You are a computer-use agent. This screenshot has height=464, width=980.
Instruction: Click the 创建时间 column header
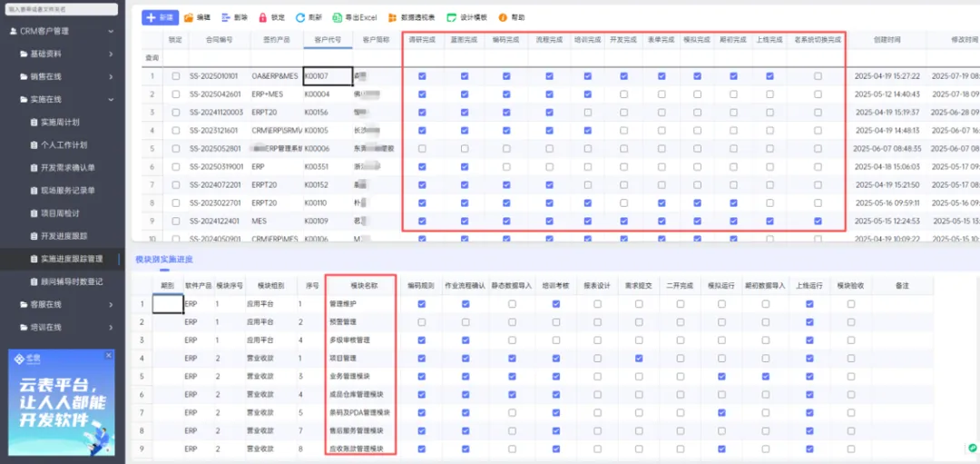pos(887,39)
